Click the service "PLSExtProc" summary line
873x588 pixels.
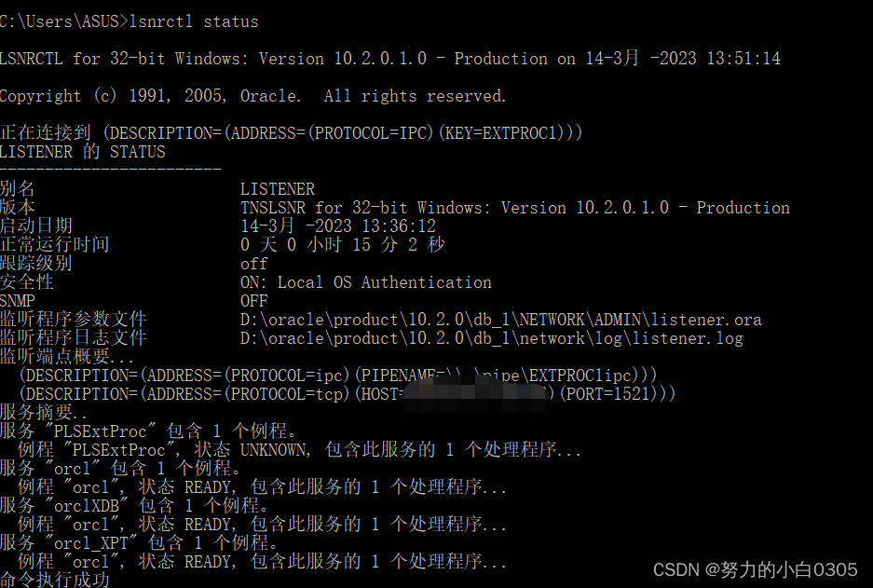[x=149, y=431]
